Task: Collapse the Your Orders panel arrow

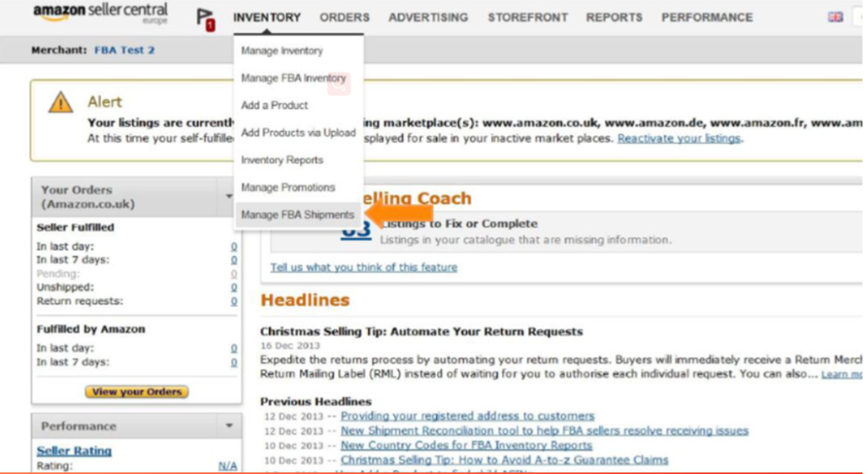Action: coord(228,196)
